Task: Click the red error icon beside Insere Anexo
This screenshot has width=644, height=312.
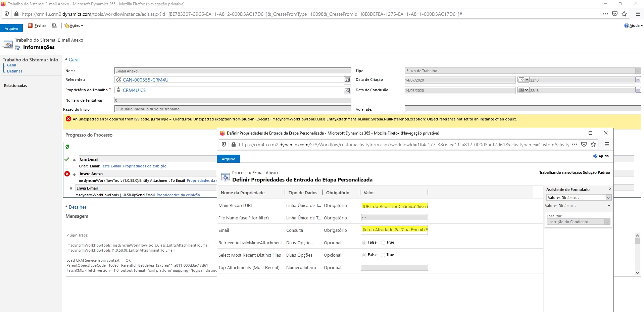Action: point(67,174)
